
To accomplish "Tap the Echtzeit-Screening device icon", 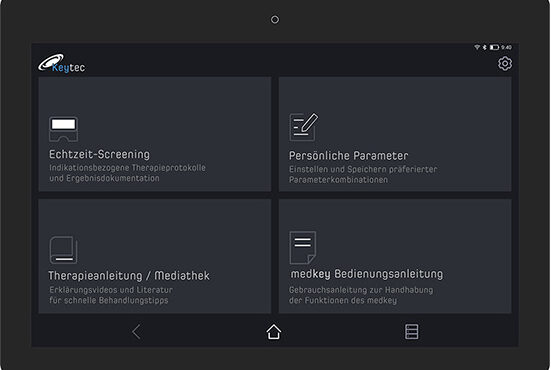I will pyautogui.click(x=63, y=129).
